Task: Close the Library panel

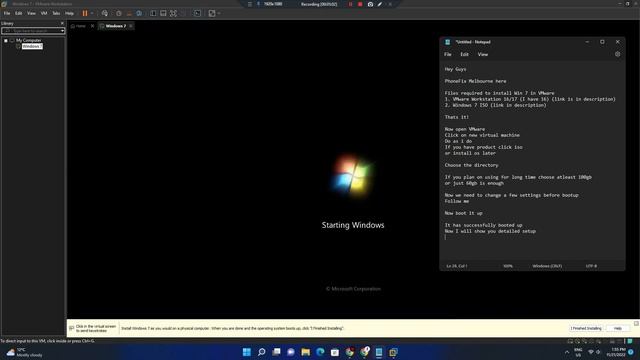Action: [62, 23]
